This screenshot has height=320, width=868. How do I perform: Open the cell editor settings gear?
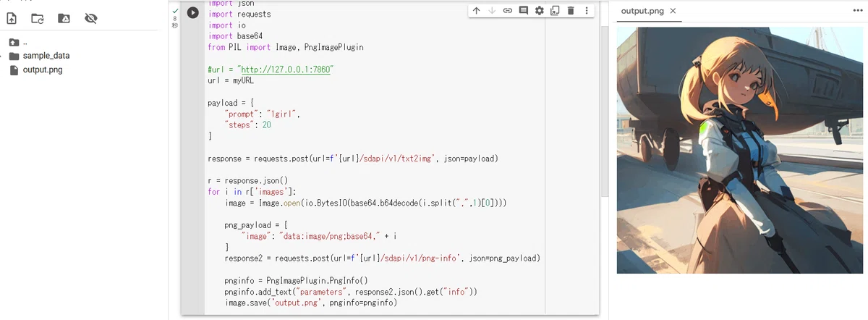540,10
